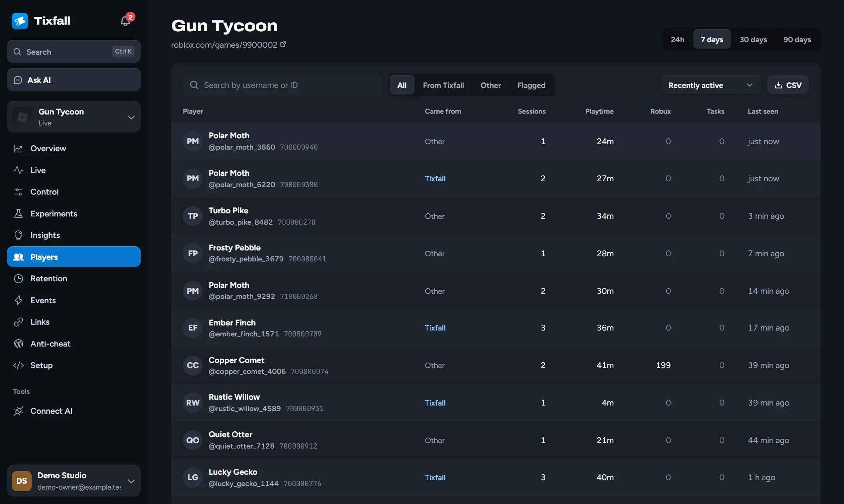Select username @quiet_otter_7128
This screenshot has height=504, width=844.
click(241, 446)
